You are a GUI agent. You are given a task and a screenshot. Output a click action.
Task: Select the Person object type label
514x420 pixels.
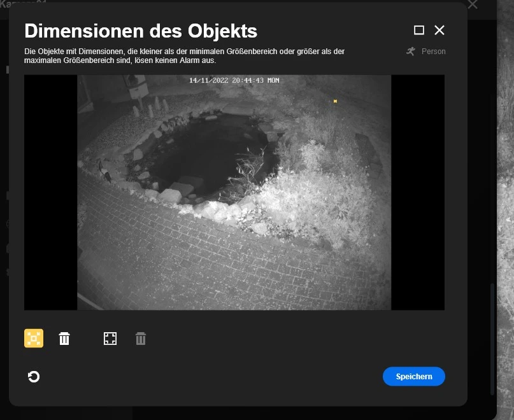point(434,52)
